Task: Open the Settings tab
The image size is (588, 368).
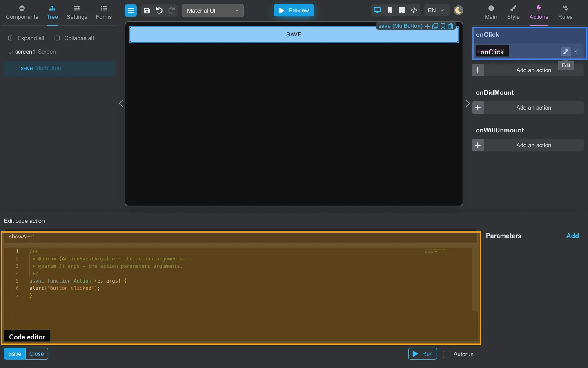Action: tap(77, 13)
